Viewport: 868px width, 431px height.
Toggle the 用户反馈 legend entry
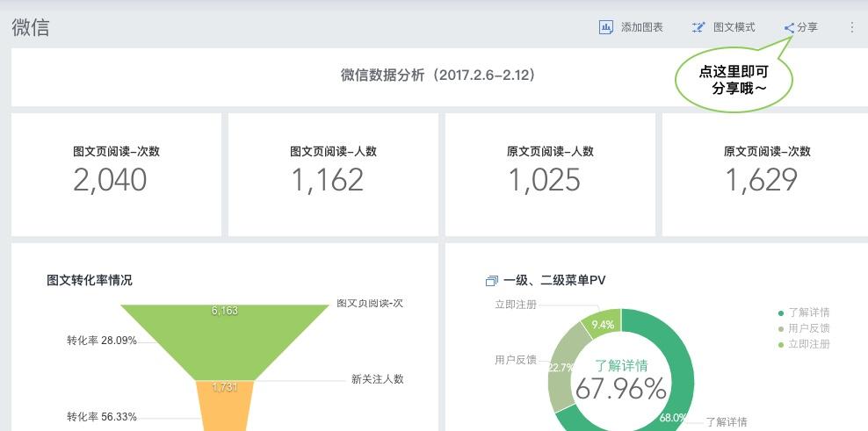805,328
